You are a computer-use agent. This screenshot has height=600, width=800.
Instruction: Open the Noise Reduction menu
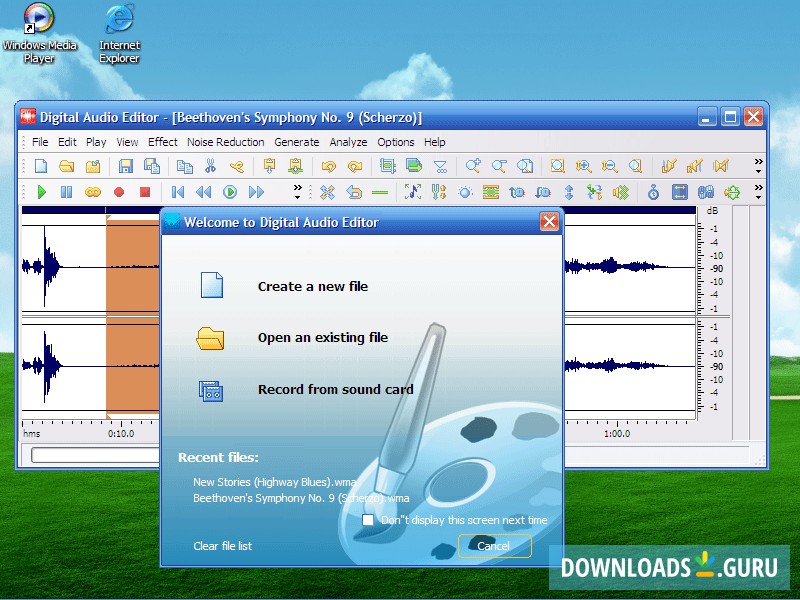click(226, 142)
